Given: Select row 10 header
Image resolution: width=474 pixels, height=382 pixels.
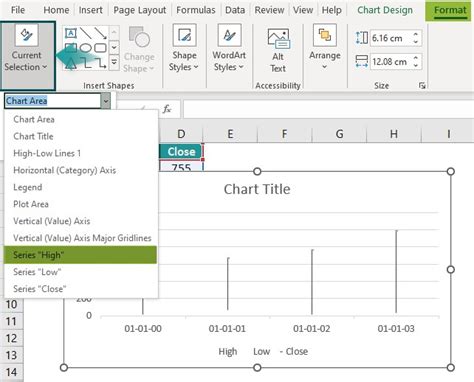Looking at the screenshot, I should point(11,304).
